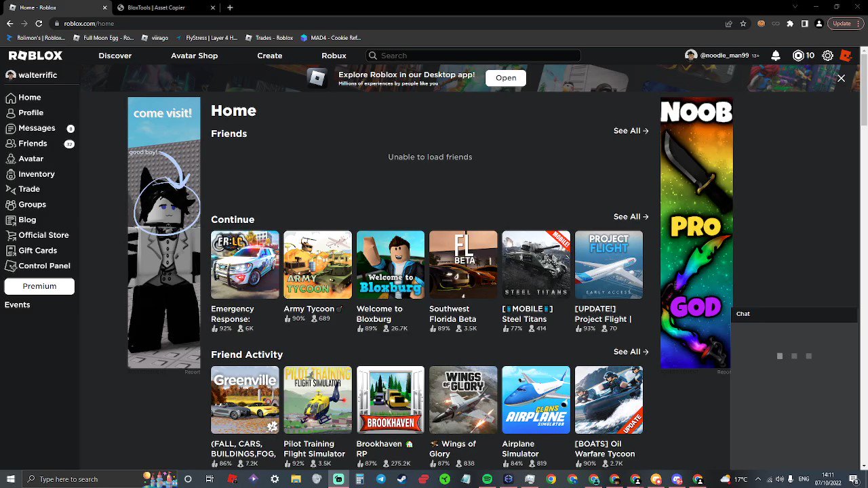Open the Events link in the sidebar

tap(17, 305)
